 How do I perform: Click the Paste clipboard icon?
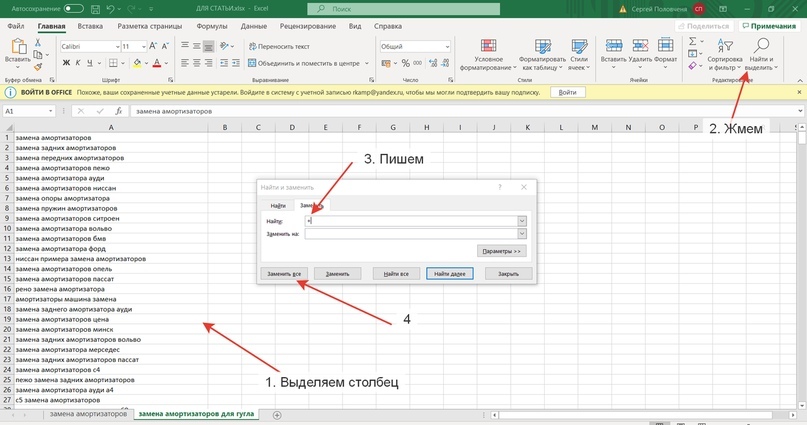18,46
